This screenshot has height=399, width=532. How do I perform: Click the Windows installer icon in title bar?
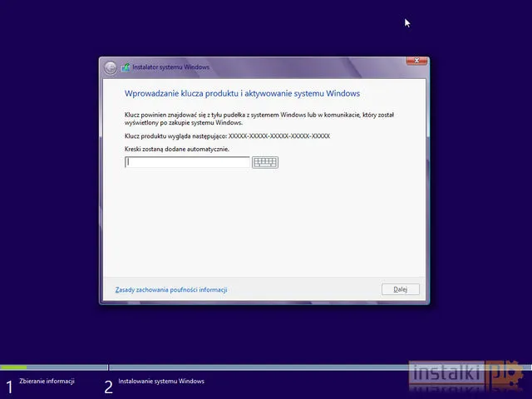[126, 67]
